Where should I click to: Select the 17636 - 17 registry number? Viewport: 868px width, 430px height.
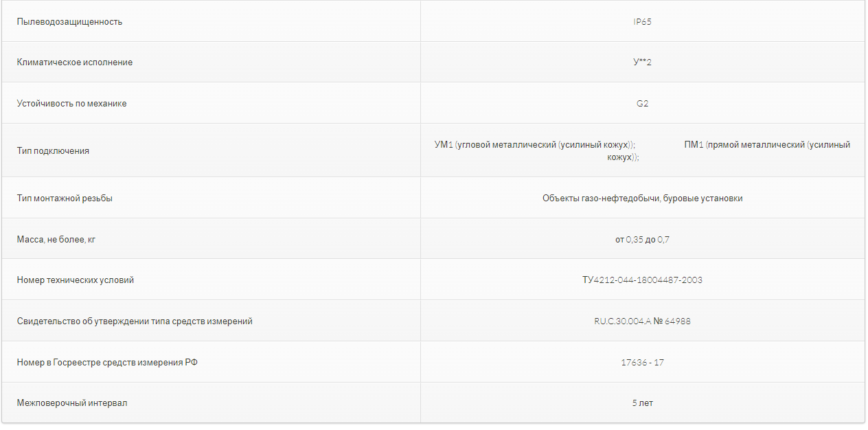click(x=642, y=362)
